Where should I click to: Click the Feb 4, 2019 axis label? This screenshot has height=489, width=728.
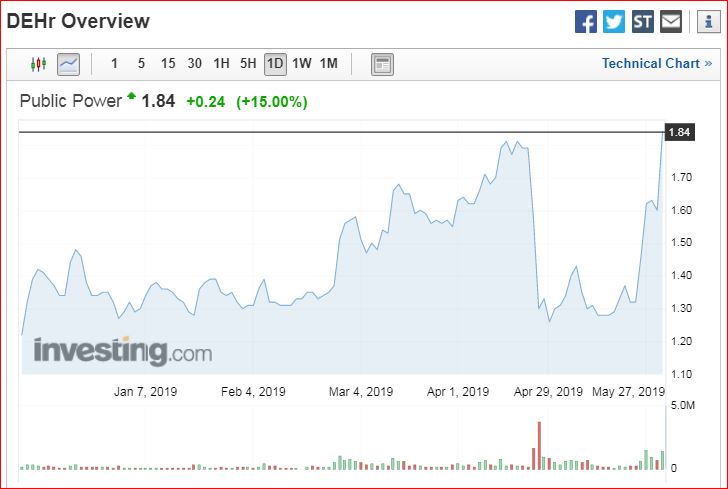(x=253, y=392)
